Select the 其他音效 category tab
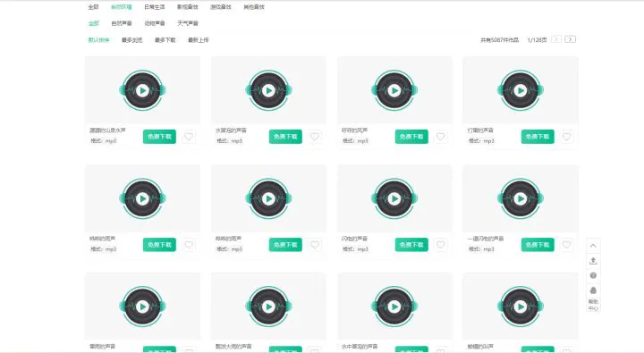This screenshot has width=644, height=353. pyautogui.click(x=254, y=7)
